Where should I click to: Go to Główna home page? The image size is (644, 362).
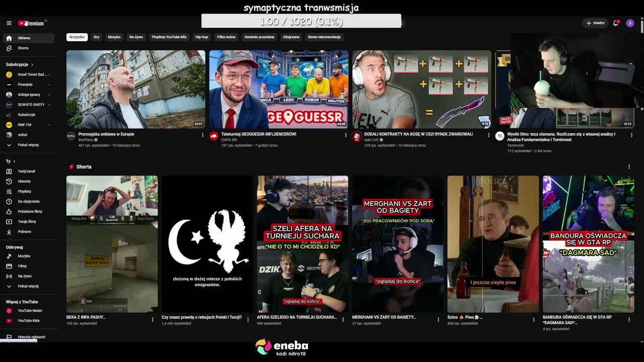29,38
